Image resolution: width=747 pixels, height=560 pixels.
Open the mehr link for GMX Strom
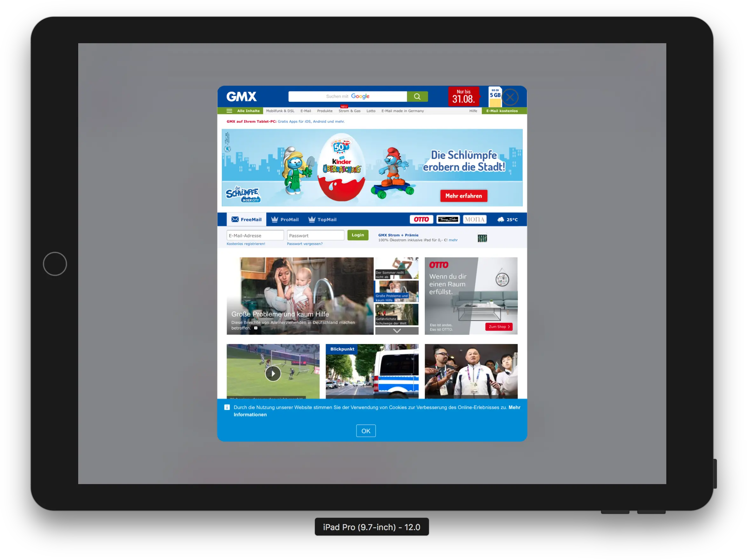[x=454, y=241]
